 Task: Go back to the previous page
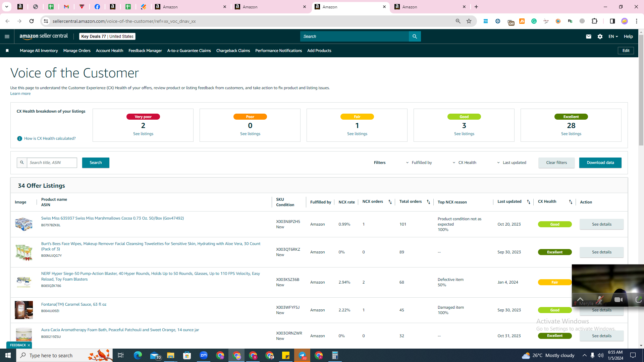(7, 21)
